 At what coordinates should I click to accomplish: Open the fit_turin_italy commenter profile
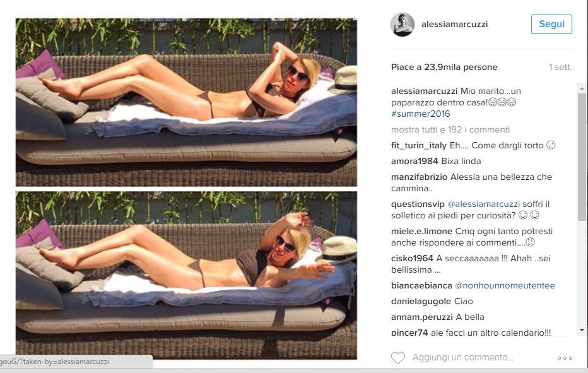[419, 145]
